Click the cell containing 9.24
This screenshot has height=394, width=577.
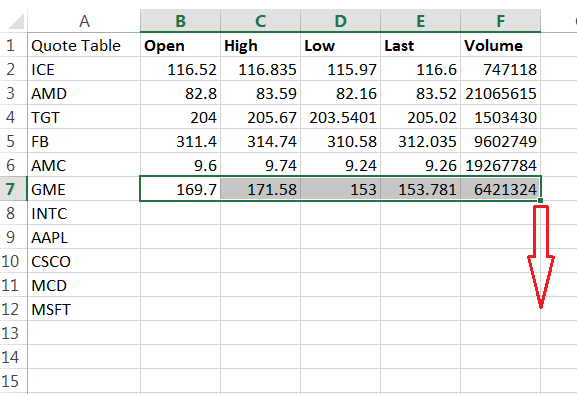(x=340, y=165)
